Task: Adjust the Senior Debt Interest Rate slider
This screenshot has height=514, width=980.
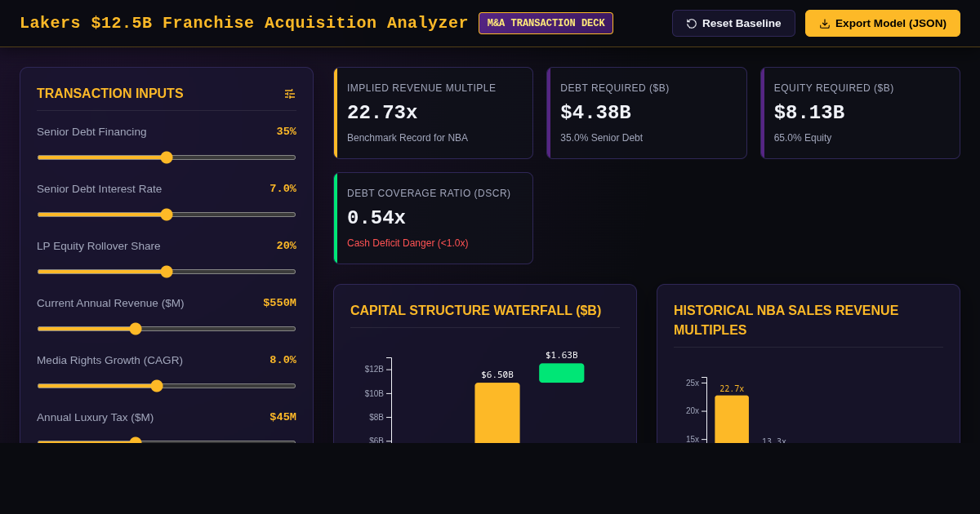Action: pyautogui.click(x=167, y=215)
